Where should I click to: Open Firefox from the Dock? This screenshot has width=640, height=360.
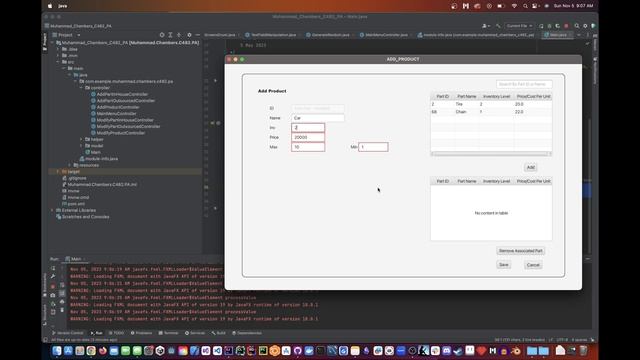tap(102, 351)
